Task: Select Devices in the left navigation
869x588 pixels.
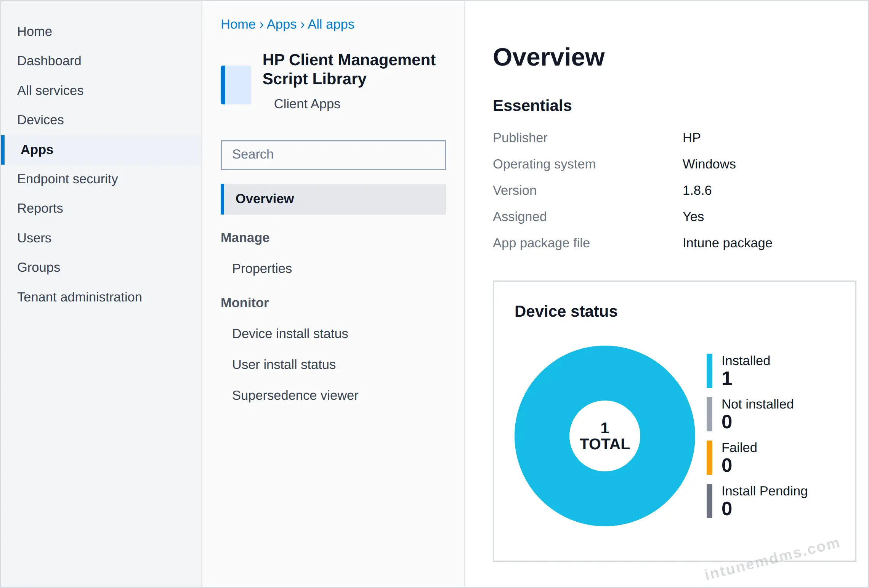Action: (40, 120)
